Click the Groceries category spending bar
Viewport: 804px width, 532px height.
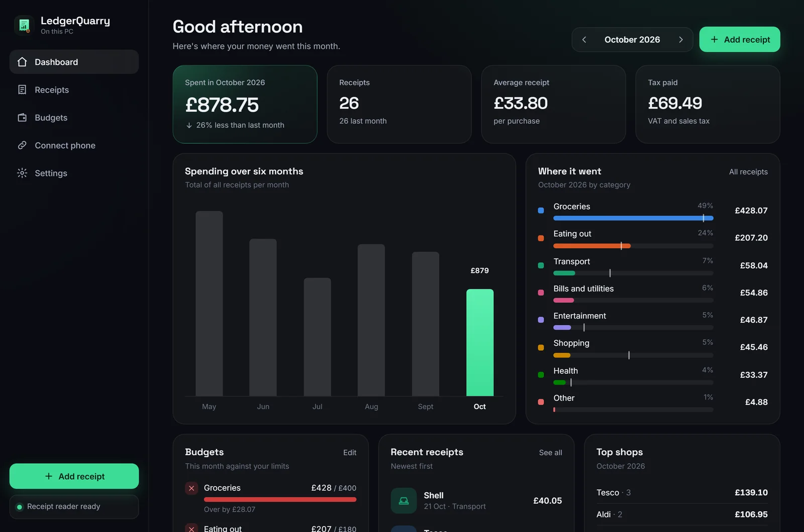tap(633, 218)
